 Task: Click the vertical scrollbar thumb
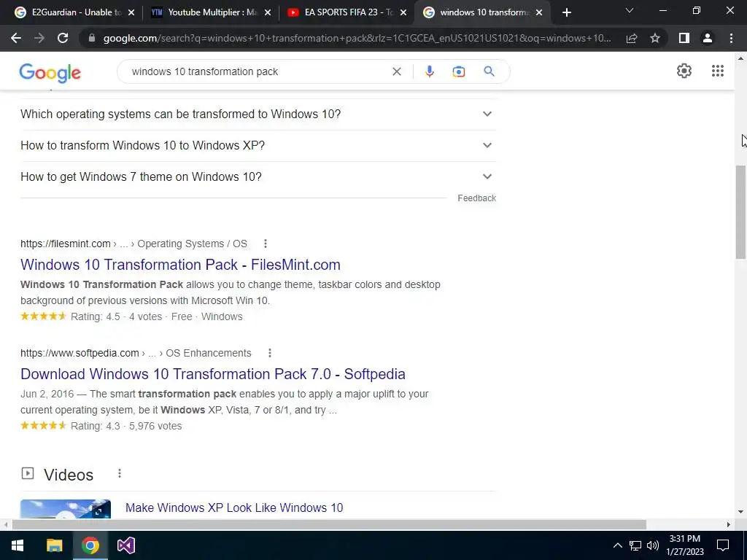coord(740,212)
